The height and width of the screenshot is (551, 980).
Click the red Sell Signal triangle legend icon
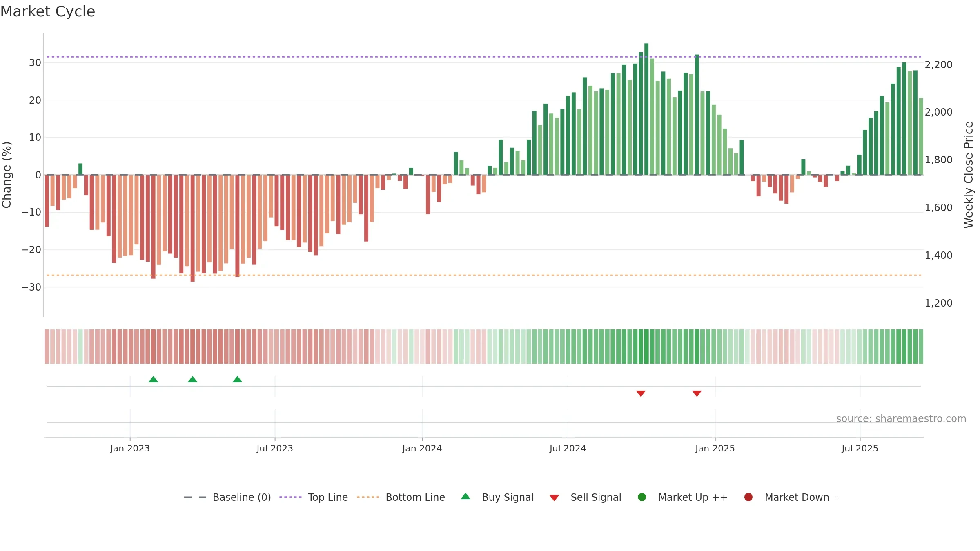pos(554,498)
